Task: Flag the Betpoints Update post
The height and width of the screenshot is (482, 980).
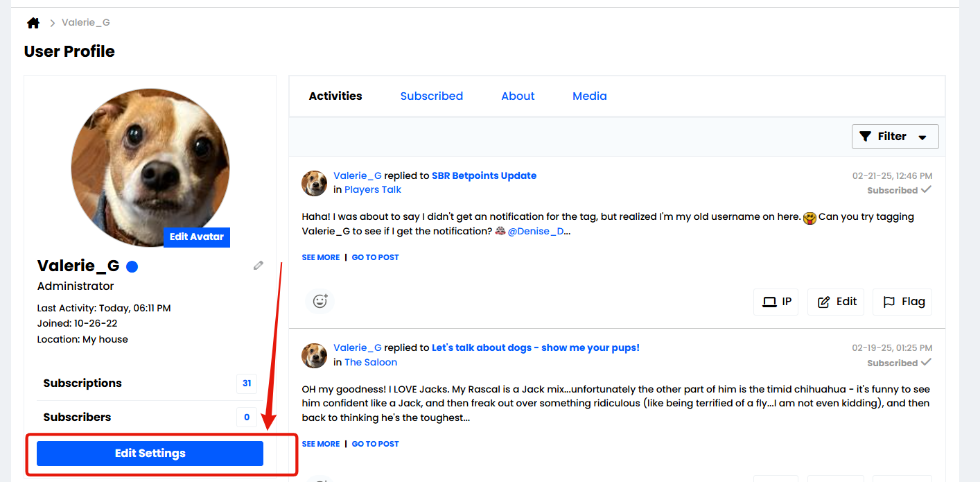Action: click(x=902, y=302)
